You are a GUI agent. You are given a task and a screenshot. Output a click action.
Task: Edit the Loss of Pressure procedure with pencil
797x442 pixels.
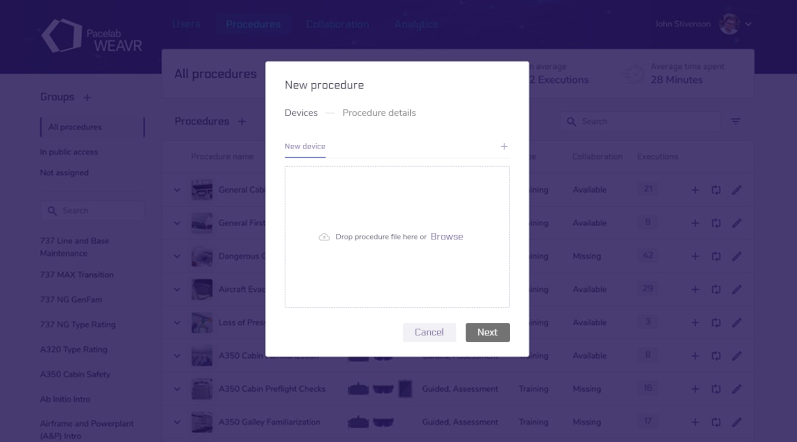737,323
